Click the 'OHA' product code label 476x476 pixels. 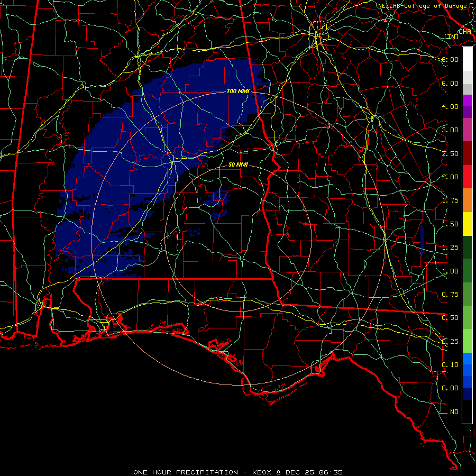pyautogui.click(x=464, y=31)
